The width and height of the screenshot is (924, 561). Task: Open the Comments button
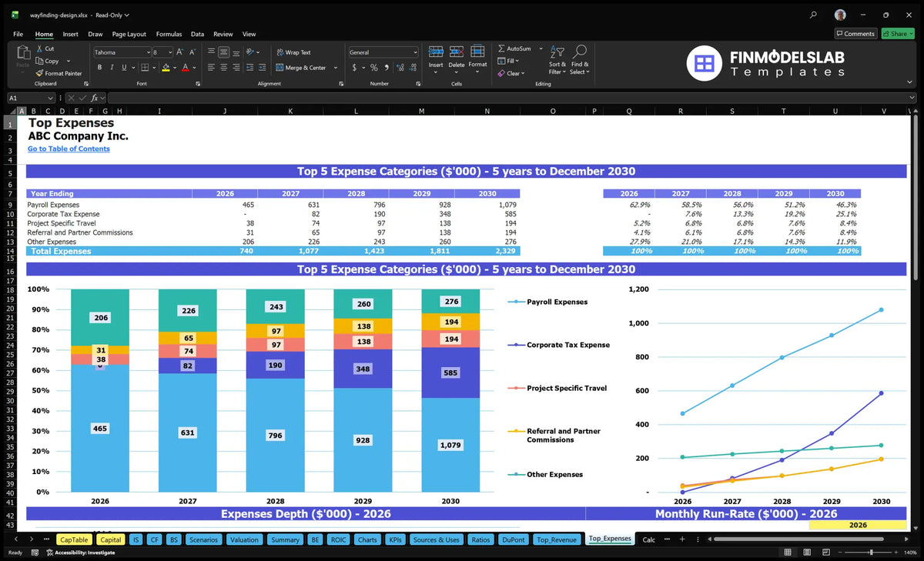click(855, 34)
